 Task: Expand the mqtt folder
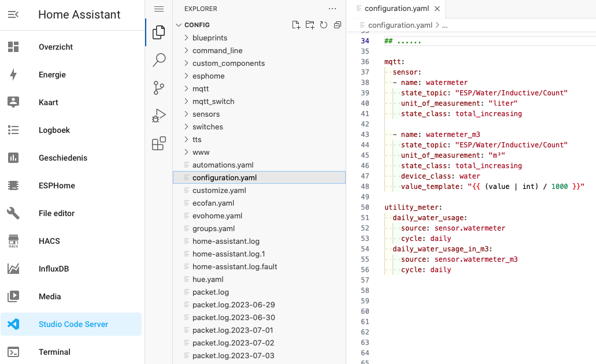point(186,88)
